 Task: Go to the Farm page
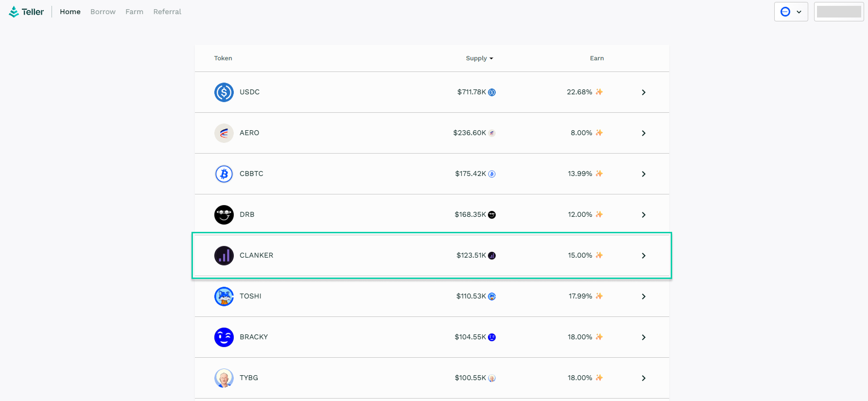(x=134, y=12)
